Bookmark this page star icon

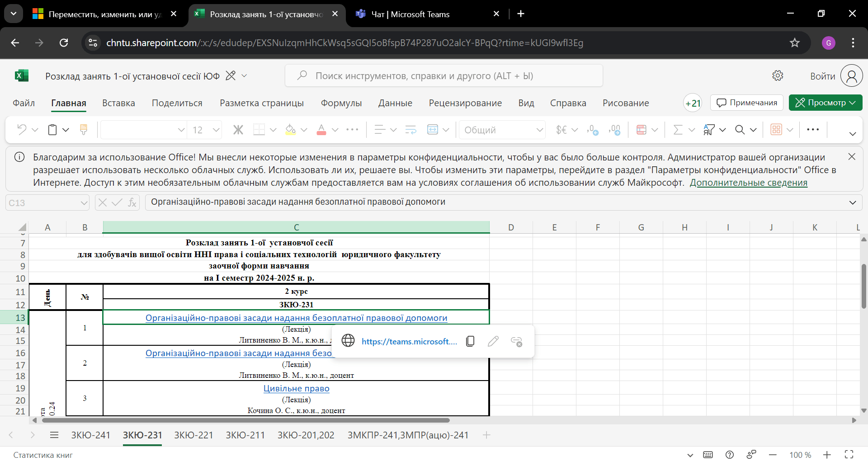pyautogui.click(x=794, y=42)
